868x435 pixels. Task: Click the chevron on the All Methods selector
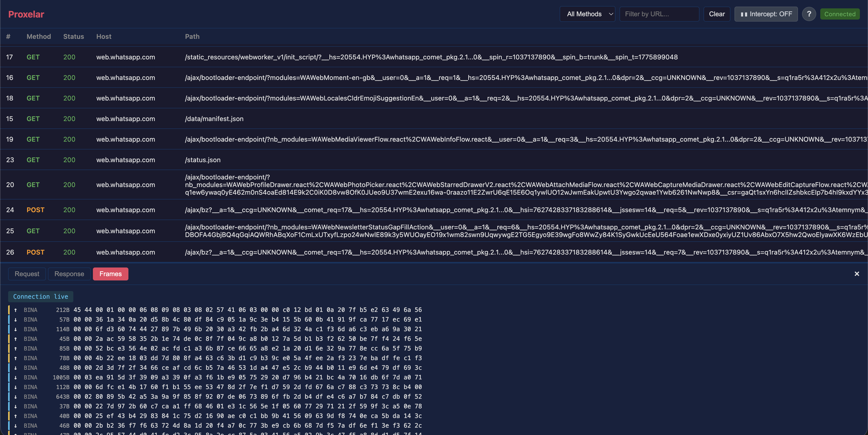pyautogui.click(x=611, y=14)
